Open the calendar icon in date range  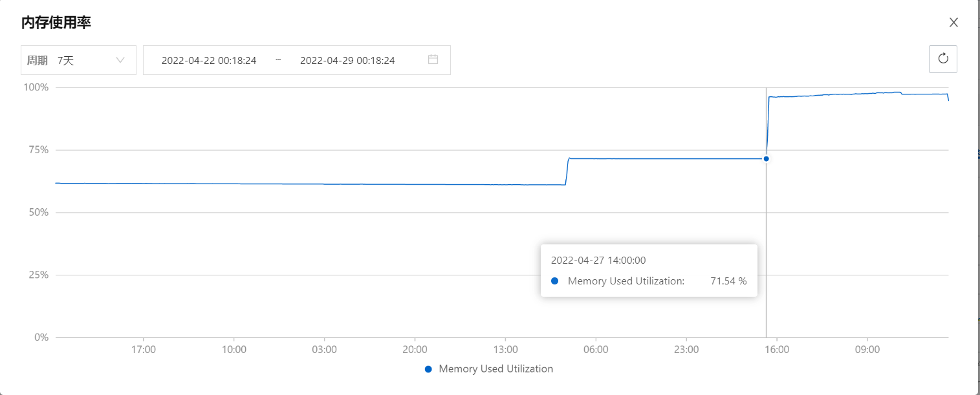433,59
